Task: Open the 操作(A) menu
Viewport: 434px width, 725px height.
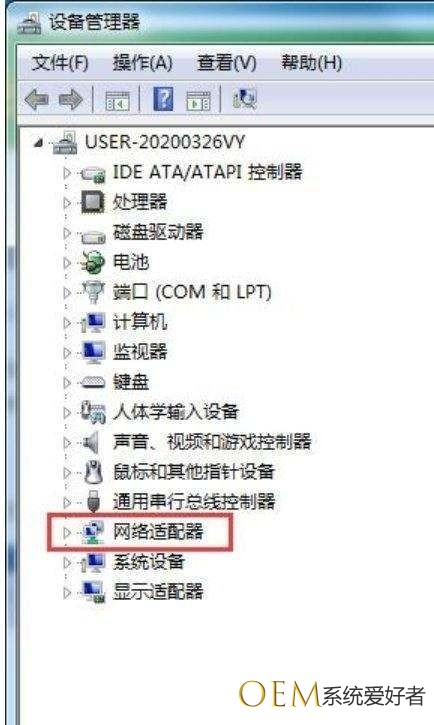Action: point(143,62)
